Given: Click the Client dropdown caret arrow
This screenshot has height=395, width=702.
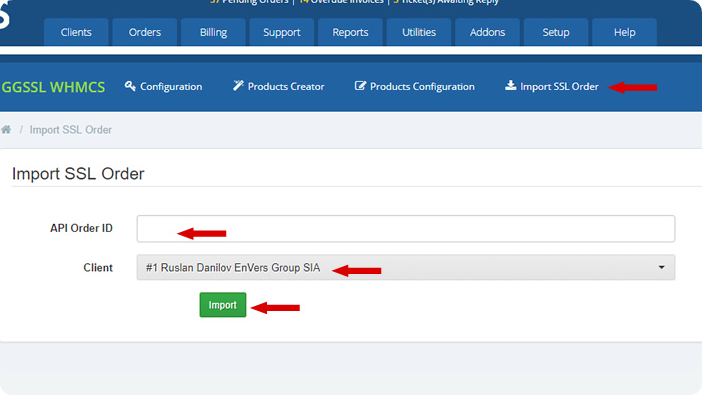Looking at the screenshot, I should click(x=661, y=267).
